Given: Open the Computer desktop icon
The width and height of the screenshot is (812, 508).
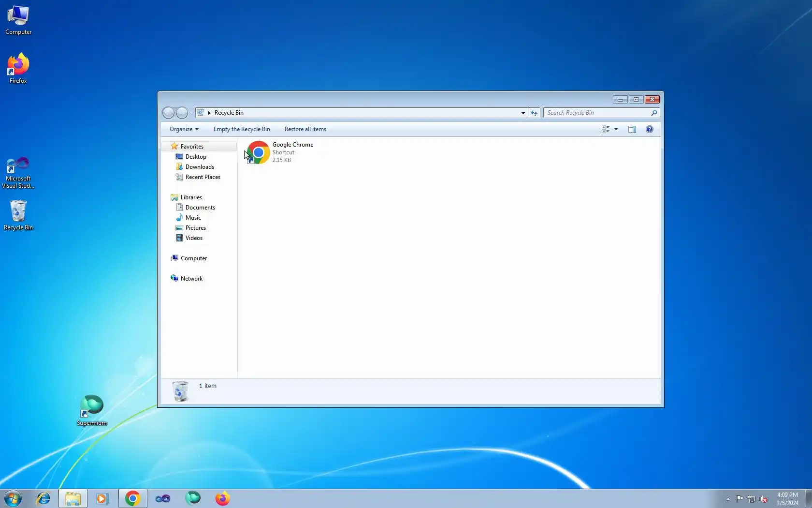Looking at the screenshot, I should (18, 20).
